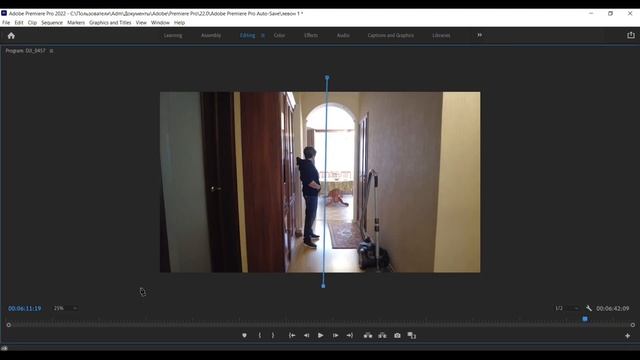Image resolution: width=640 pixels, height=360 pixels.
Task: Click the video preview frame
Action: coord(320,182)
